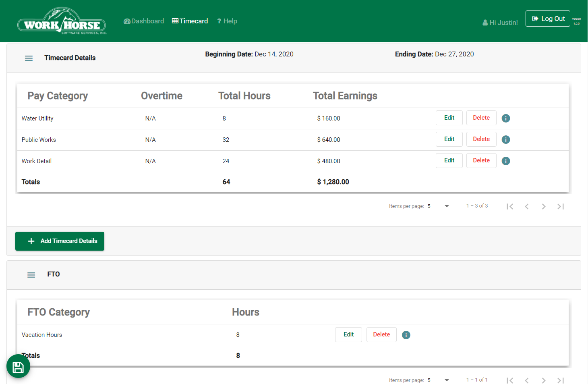View info for the Vacation Hours entry
This screenshot has height=384, width=588.
[x=406, y=335]
